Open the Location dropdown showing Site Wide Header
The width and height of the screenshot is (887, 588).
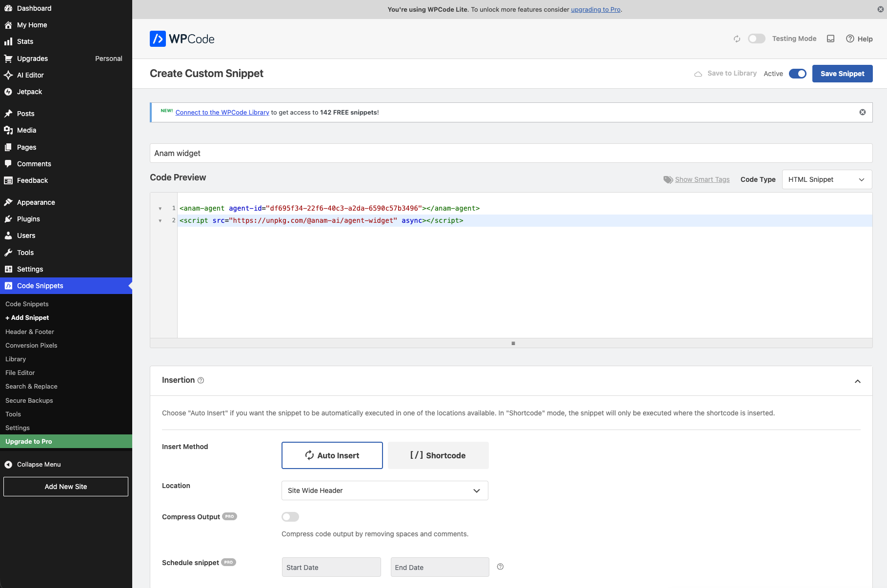[384, 490]
